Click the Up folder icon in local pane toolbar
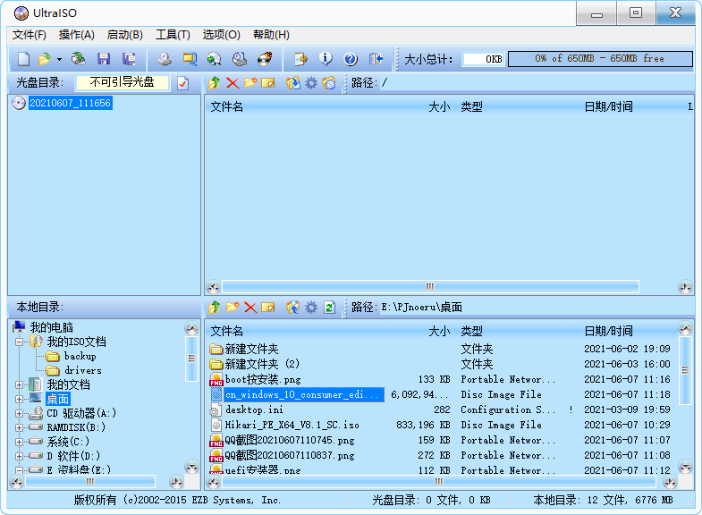702x515 pixels. (x=214, y=307)
